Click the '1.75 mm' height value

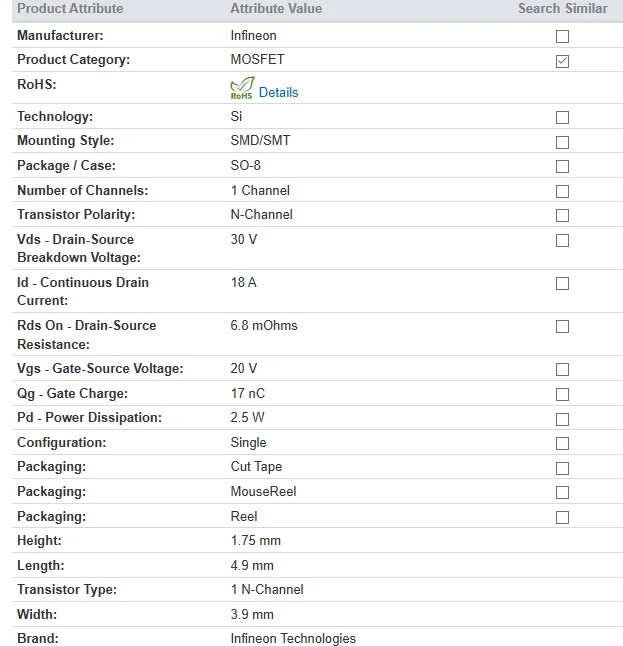(x=255, y=541)
